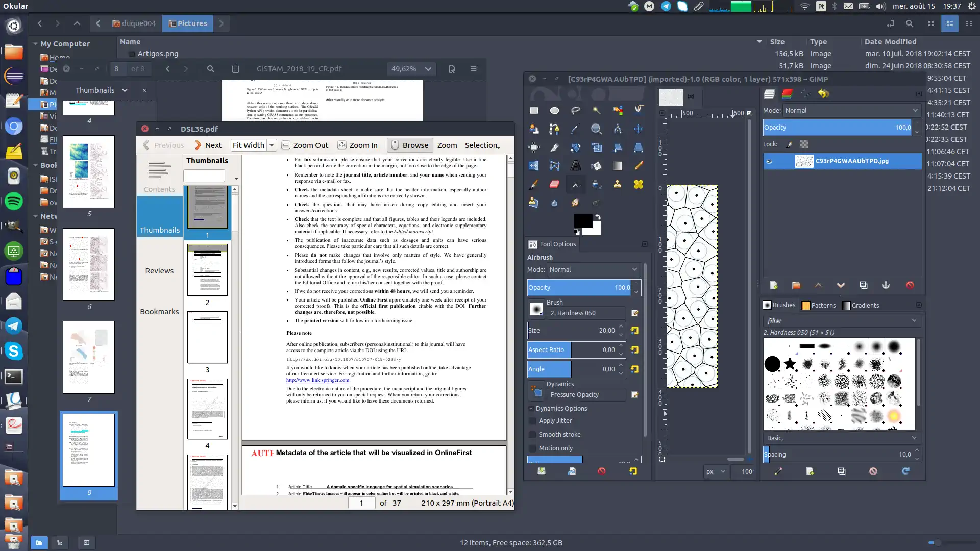The image size is (980, 551).
Task: Open Airbrush Mode Normal dropdown
Action: click(594, 269)
